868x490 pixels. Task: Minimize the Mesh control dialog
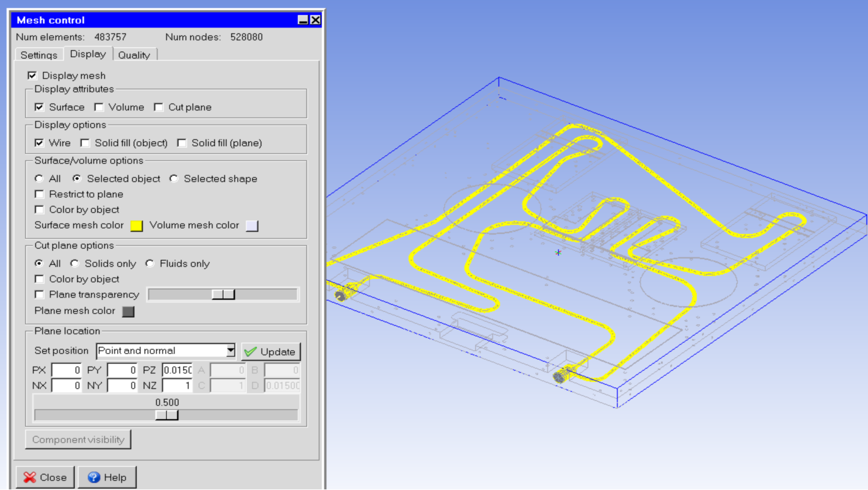click(x=303, y=20)
